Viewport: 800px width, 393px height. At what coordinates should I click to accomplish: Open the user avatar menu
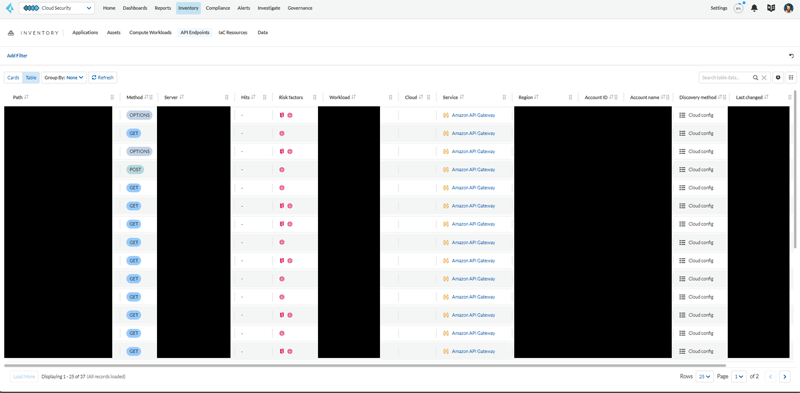click(x=788, y=8)
